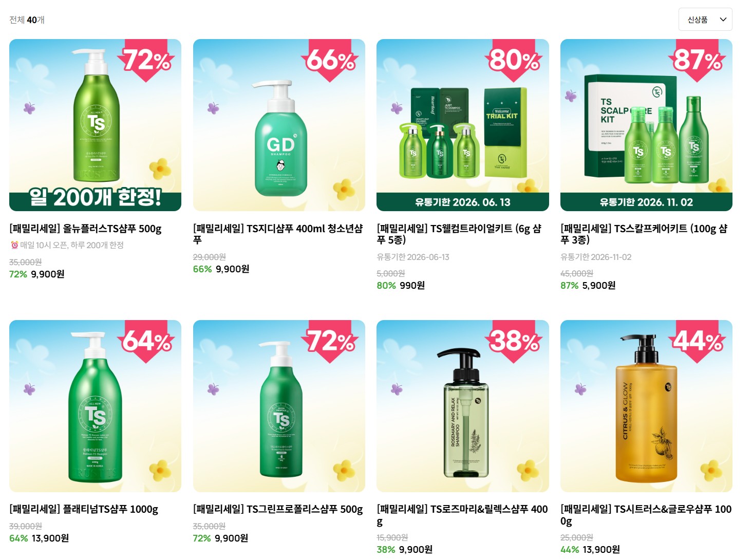Open the TS그린프로폴리스샴푸 bottle image
The width and height of the screenshot is (752, 560).
coord(279,406)
